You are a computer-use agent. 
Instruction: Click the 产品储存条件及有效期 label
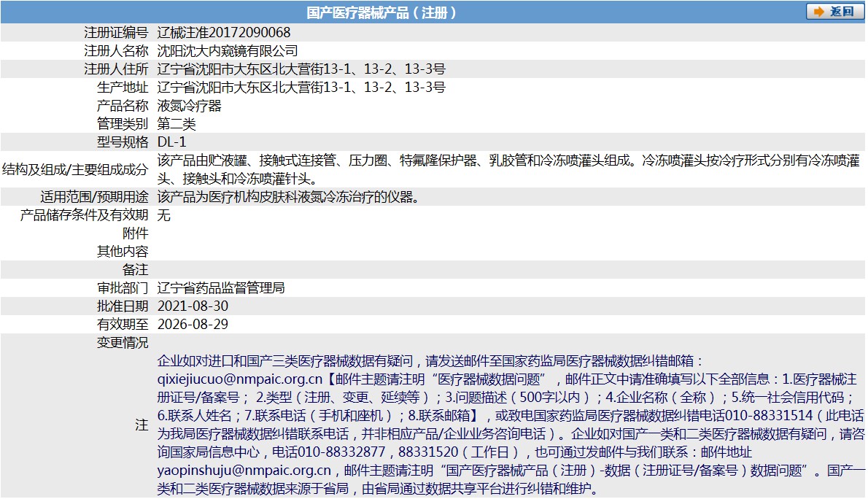point(84,215)
